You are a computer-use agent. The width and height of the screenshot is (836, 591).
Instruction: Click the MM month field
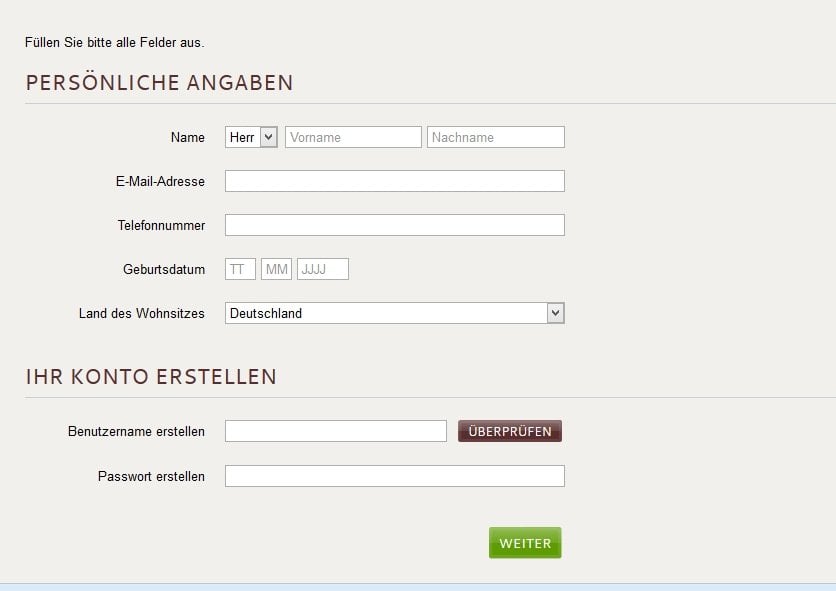tap(276, 269)
